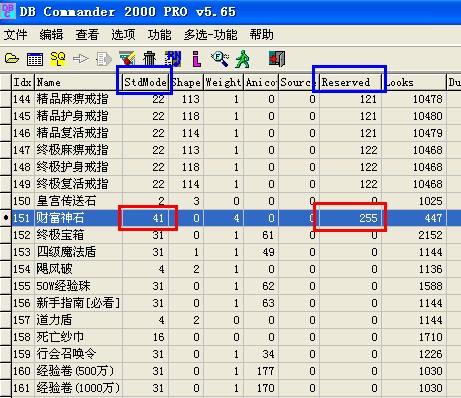Click the Name column header
Viewport: 461px width, 398px height.
78,82
